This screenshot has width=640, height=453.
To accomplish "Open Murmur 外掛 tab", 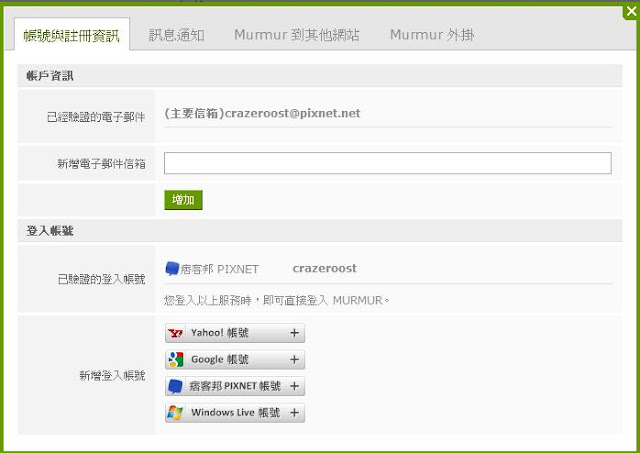I will [x=432, y=35].
